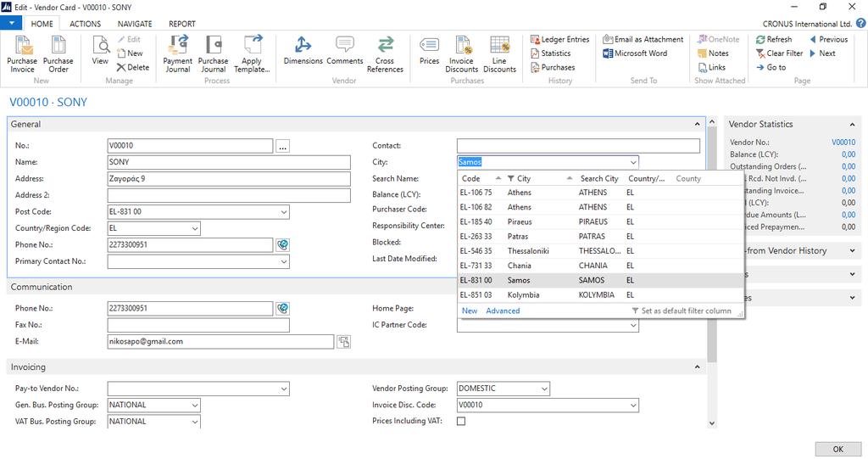Open the Gen. Bus. Posting Group dropdown
868x459 pixels.
pos(195,406)
